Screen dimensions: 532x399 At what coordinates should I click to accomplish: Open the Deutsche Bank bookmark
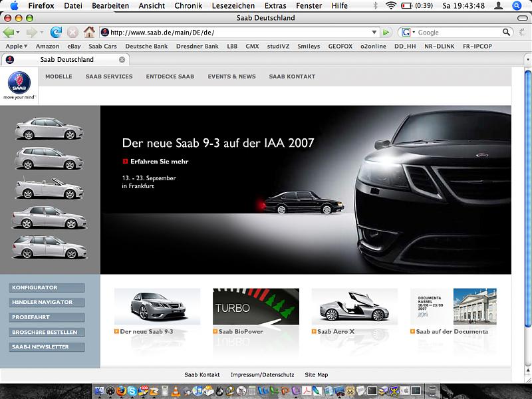click(x=146, y=46)
